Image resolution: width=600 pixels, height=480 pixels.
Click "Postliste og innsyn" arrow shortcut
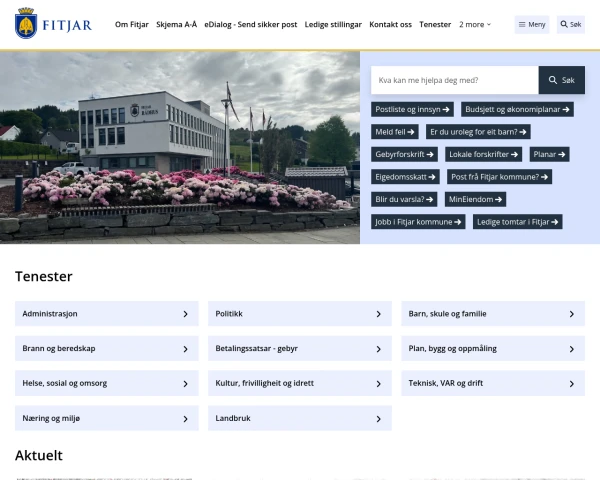click(x=412, y=109)
